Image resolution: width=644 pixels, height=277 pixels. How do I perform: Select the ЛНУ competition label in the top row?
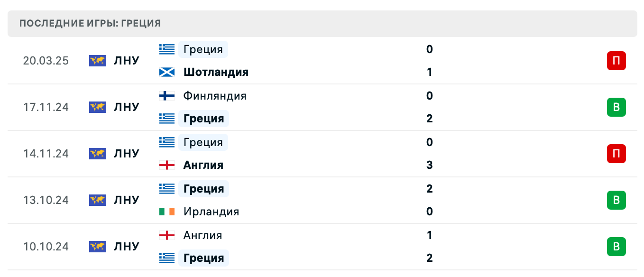(127, 61)
